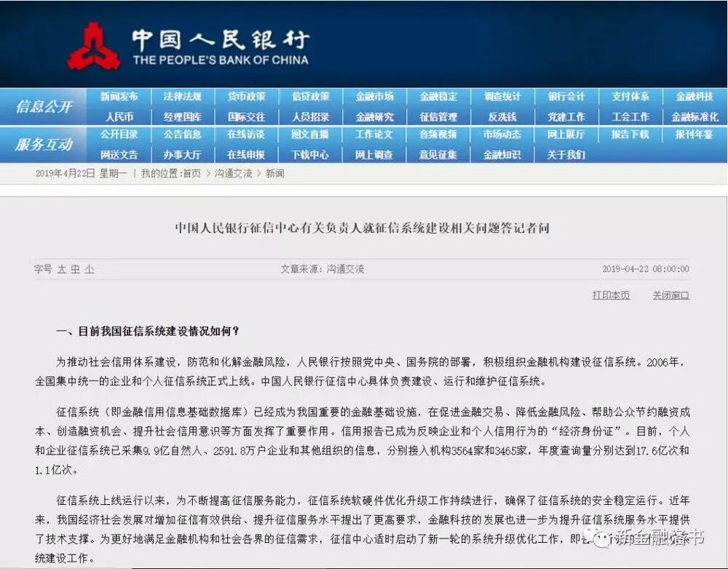Open the 人员招录 link
The height and width of the screenshot is (569, 728).
[310, 117]
